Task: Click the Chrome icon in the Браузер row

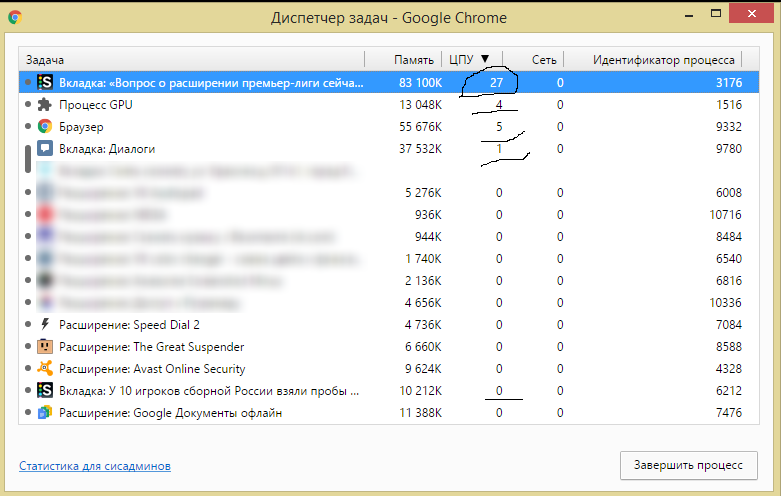Action: (x=45, y=126)
